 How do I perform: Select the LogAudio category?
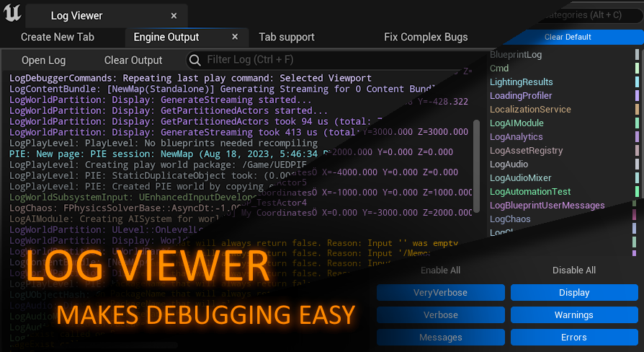point(509,164)
